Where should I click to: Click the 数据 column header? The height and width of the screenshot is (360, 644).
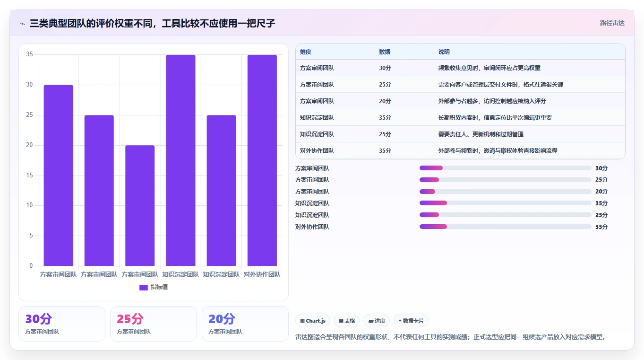pos(385,52)
